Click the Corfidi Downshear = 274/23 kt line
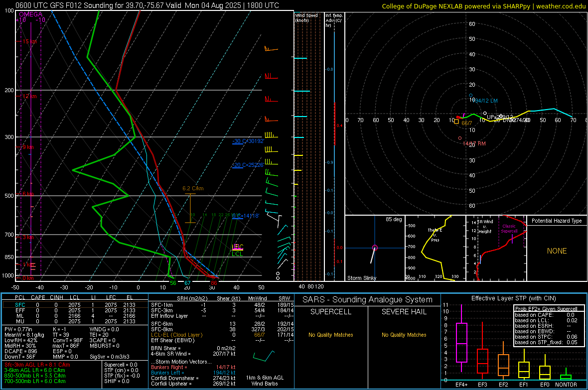 click(x=193, y=378)
